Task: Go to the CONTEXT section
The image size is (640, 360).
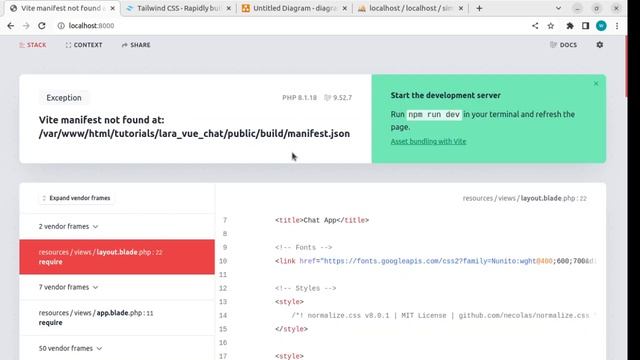Action: [x=84, y=45]
